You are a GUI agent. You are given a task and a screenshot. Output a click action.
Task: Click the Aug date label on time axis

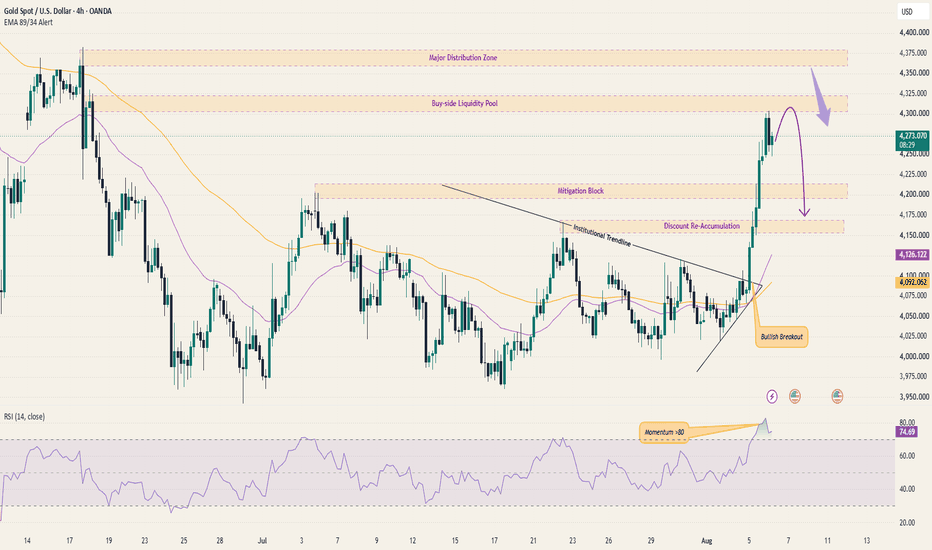706,541
